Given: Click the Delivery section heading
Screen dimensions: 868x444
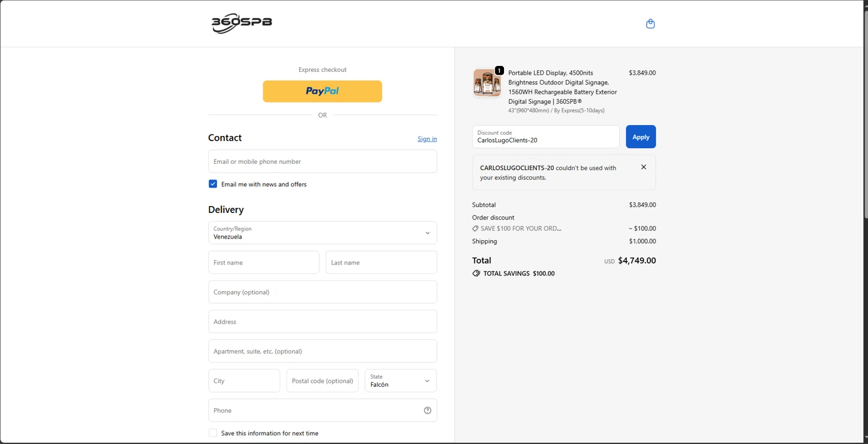Looking at the screenshot, I should click(x=226, y=210).
